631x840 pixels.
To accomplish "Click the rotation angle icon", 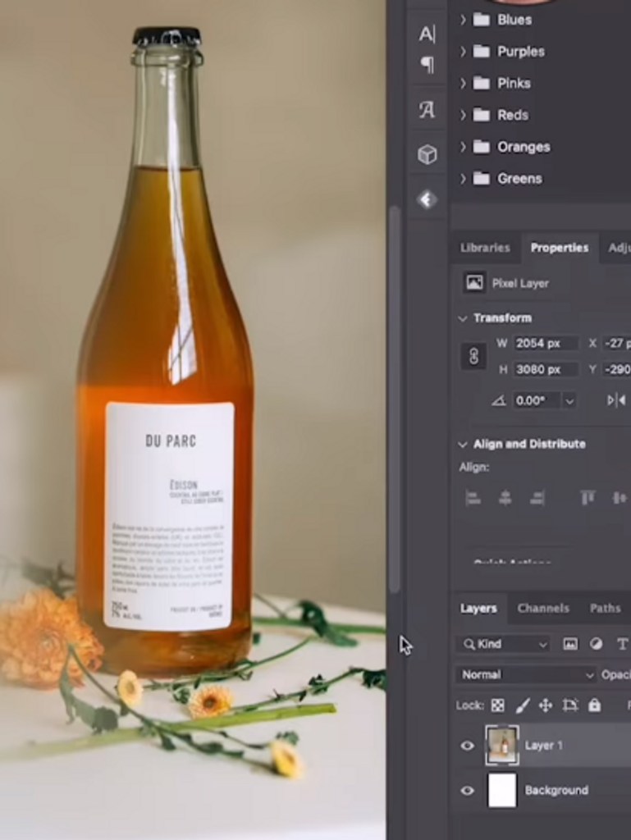I will tap(499, 400).
